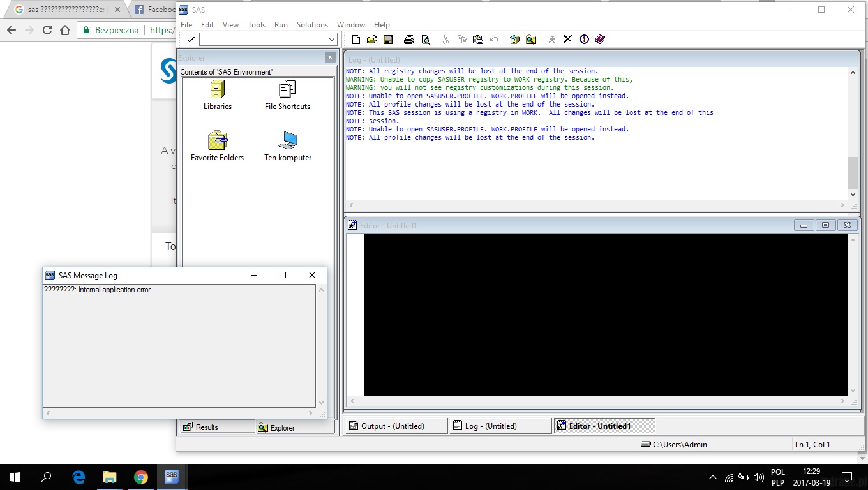Show the Results window via its bottom button

[216, 427]
